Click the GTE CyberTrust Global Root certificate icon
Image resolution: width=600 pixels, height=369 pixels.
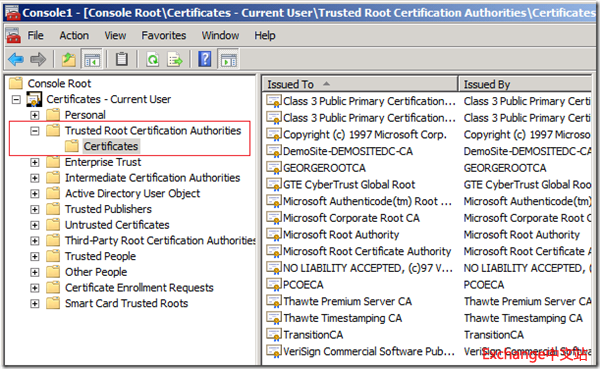coord(274,184)
